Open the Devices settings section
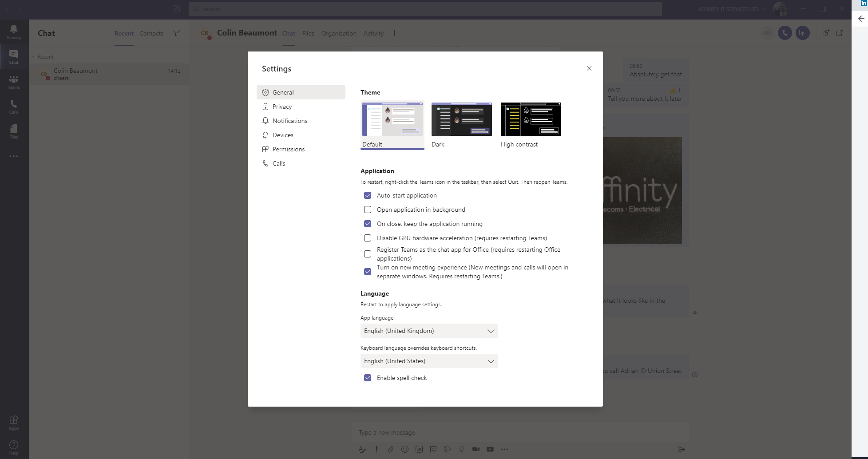The width and height of the screenshot is (868, 459). coord(301,135)
